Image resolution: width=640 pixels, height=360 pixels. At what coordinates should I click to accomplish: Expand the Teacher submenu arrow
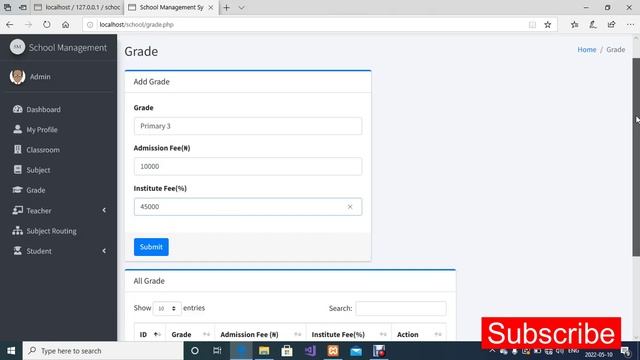point(104,210)
